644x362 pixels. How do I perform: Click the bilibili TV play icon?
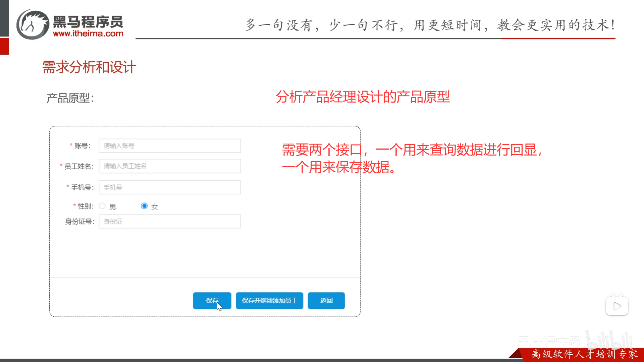tap(617, 305)
